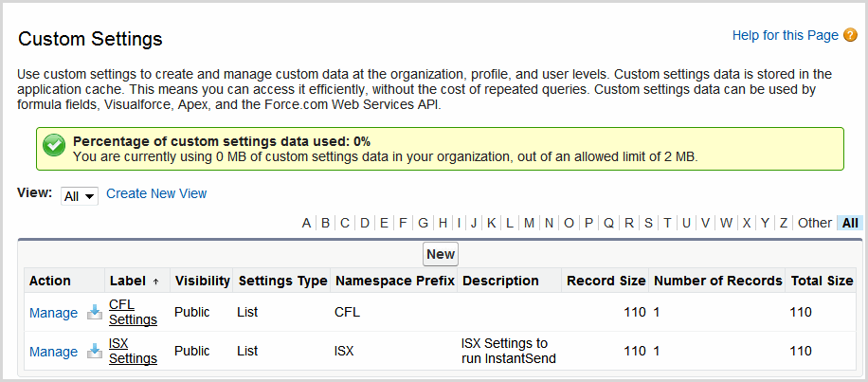Viewport: 868px width, 382px height.
Task: Open Create New View link
Action: (x=156, y=193)
